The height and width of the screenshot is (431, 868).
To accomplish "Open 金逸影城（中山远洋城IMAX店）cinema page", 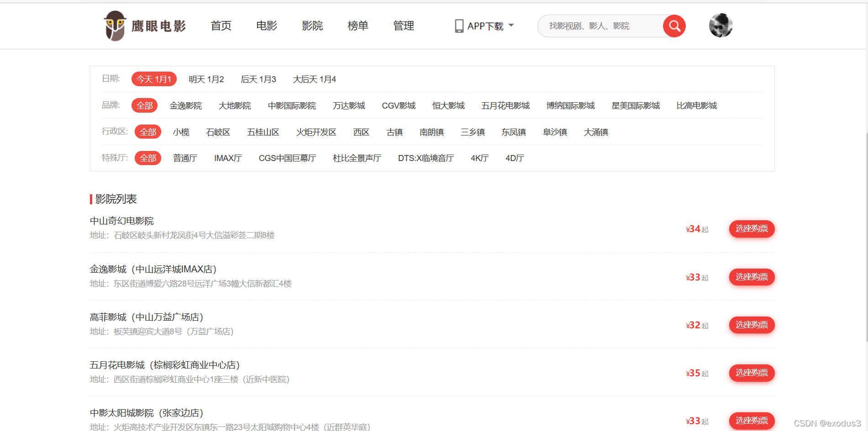I will point(153,269).
